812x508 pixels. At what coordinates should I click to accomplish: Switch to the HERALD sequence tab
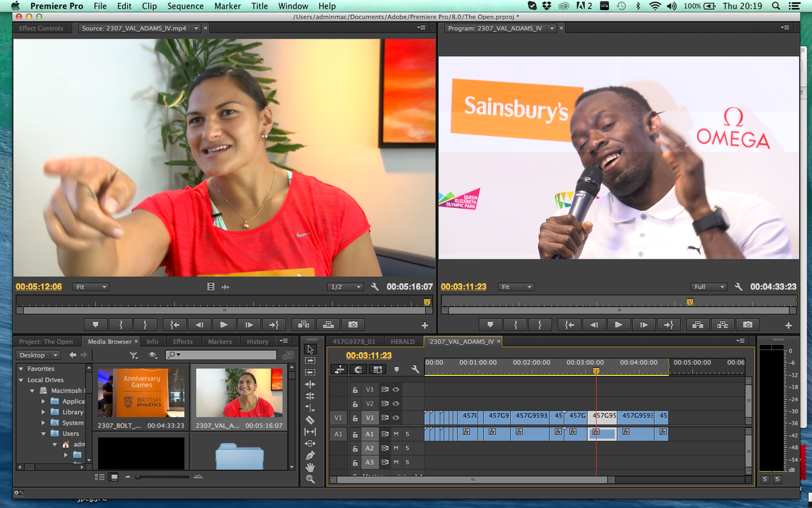[403, 341]
